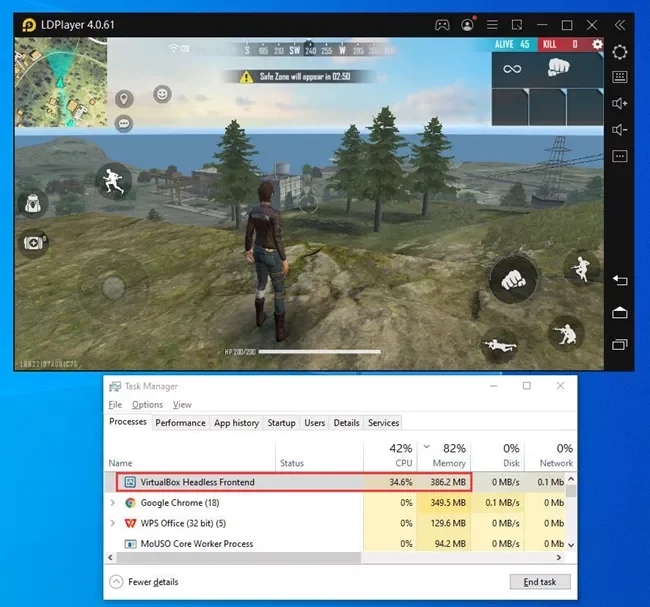
Task: Tap the jump action icon
Action: pos(580,268)
